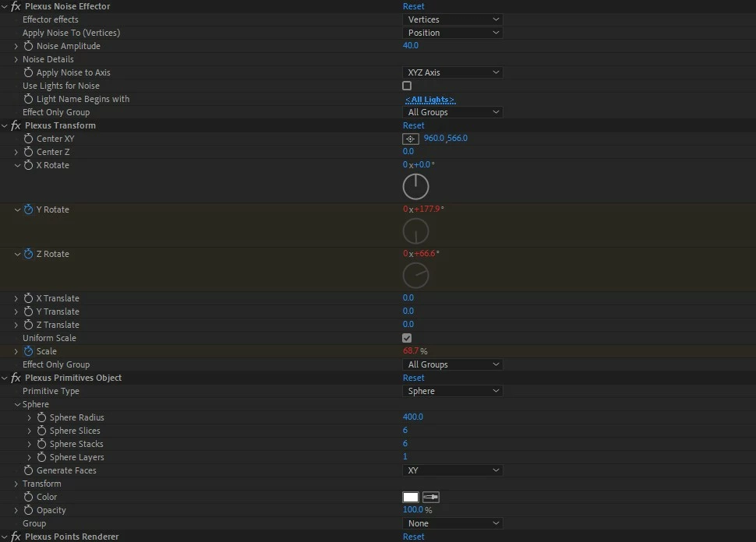Click the Center XY crosshair point picker
The image size is (756, 542).
(410, 139)
